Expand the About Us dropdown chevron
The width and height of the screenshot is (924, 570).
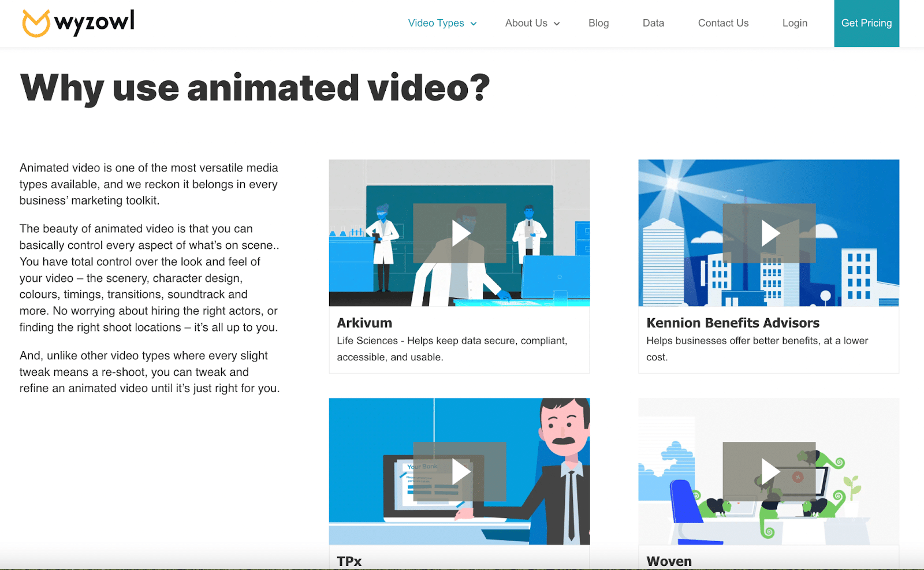tap(557, 24)
